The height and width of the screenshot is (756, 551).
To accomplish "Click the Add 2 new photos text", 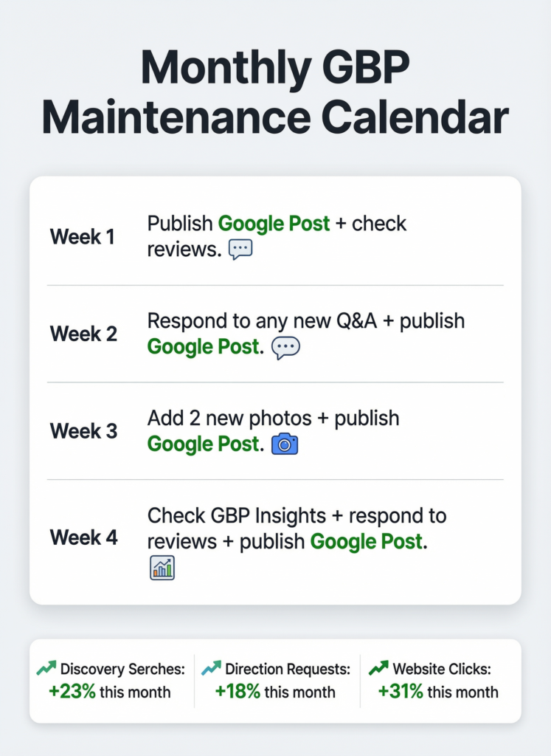I will point(223,418).
